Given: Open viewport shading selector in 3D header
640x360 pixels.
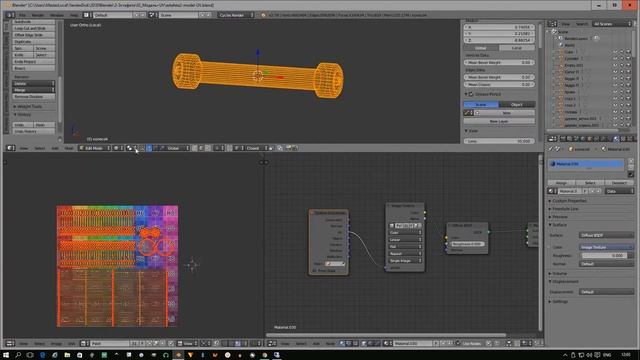Looking at the screenshot, I should pos(118,148).
